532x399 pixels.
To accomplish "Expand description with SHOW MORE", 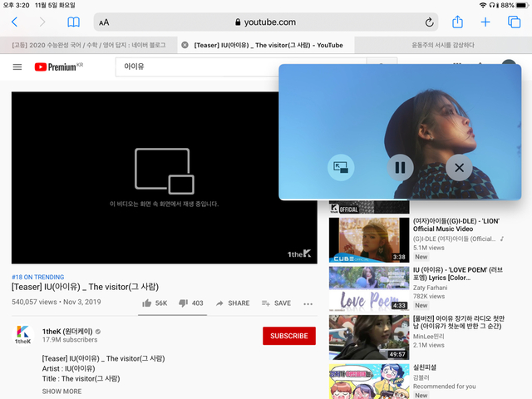I will point(62,391).
